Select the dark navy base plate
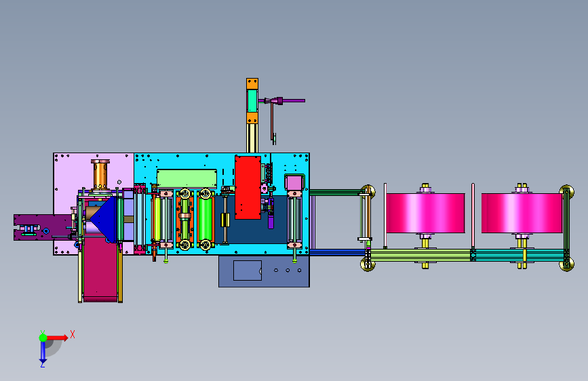 click(251, 230)
